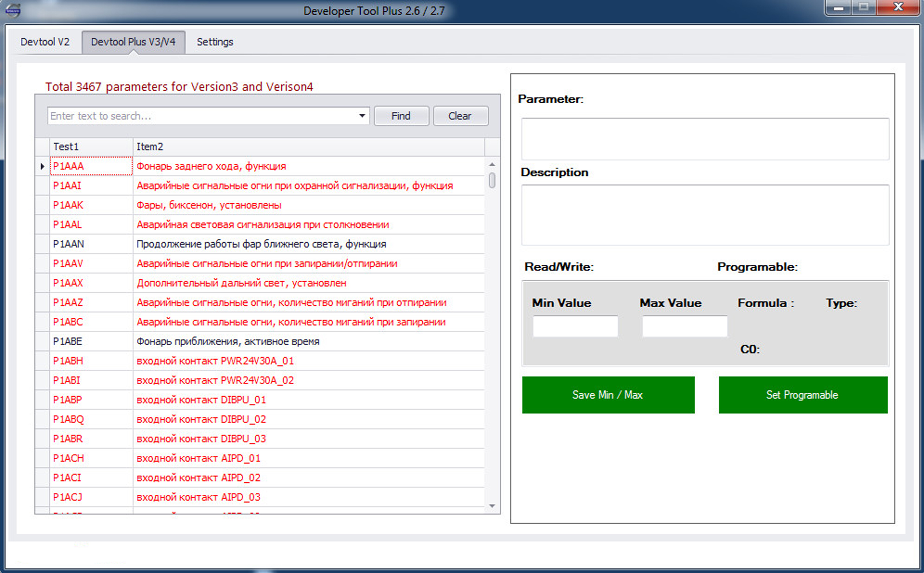This screenshot has width=924, height=573.
Task: Sort by the Test1 column header
Action: click(x=91, y=147)
